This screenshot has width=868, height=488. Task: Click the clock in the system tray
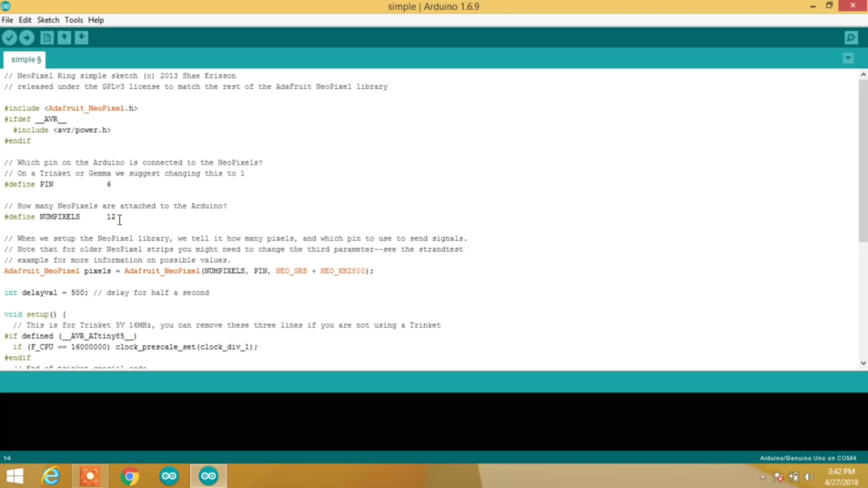click(x=841, y=476)
